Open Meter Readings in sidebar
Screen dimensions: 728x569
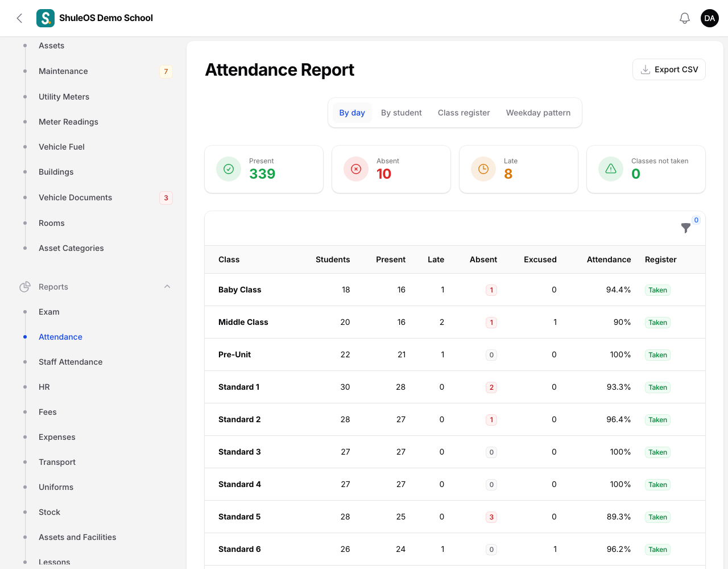[x=68, y=122]
